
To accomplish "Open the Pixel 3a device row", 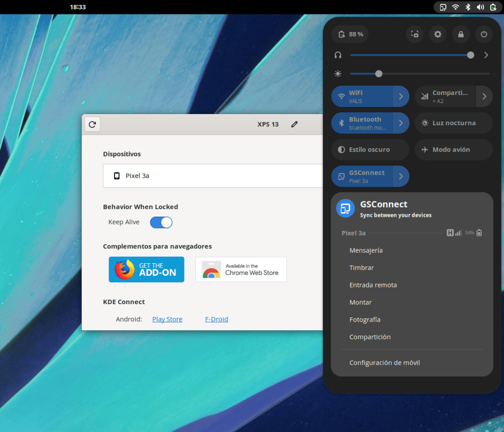I will (213, 176).
